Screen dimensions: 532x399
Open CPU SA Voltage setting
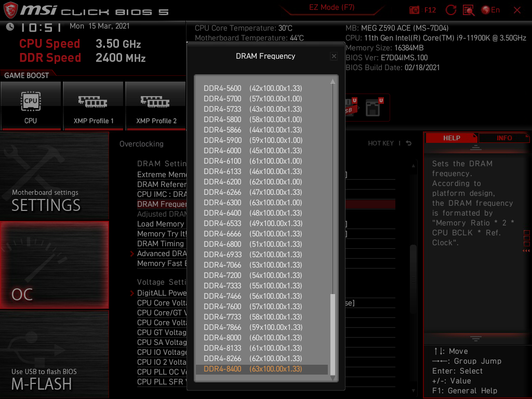pyautogui.click(x=162, y=343)
